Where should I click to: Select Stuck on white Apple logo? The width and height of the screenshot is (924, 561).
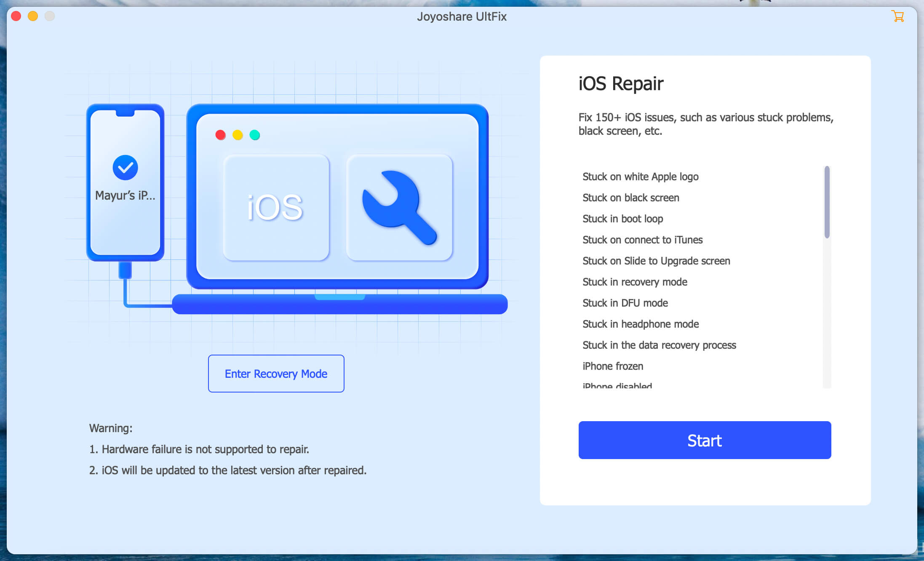(640, 176)
